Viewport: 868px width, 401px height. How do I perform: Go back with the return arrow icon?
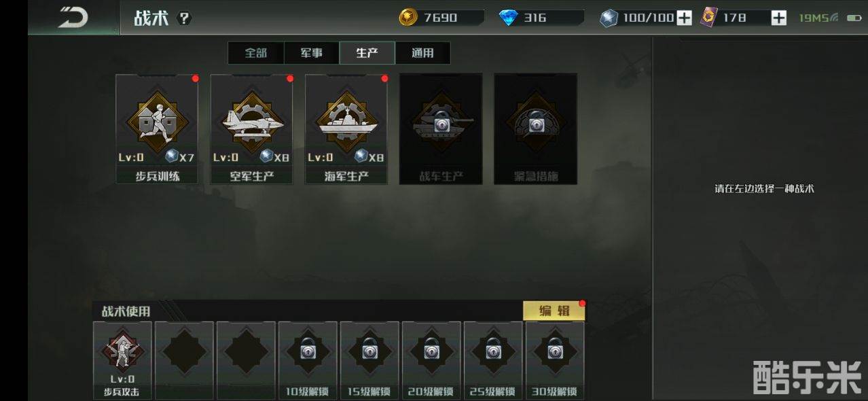pyautogui.click(x=73, y=18)
